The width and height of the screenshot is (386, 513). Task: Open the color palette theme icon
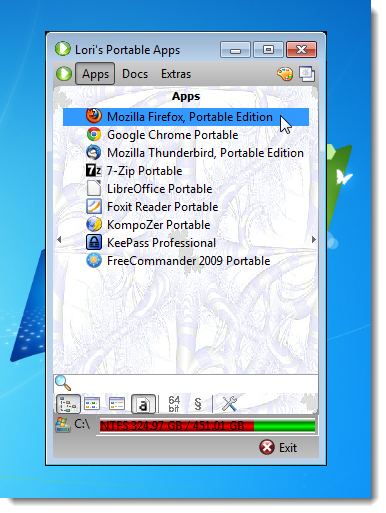(285, 74)
